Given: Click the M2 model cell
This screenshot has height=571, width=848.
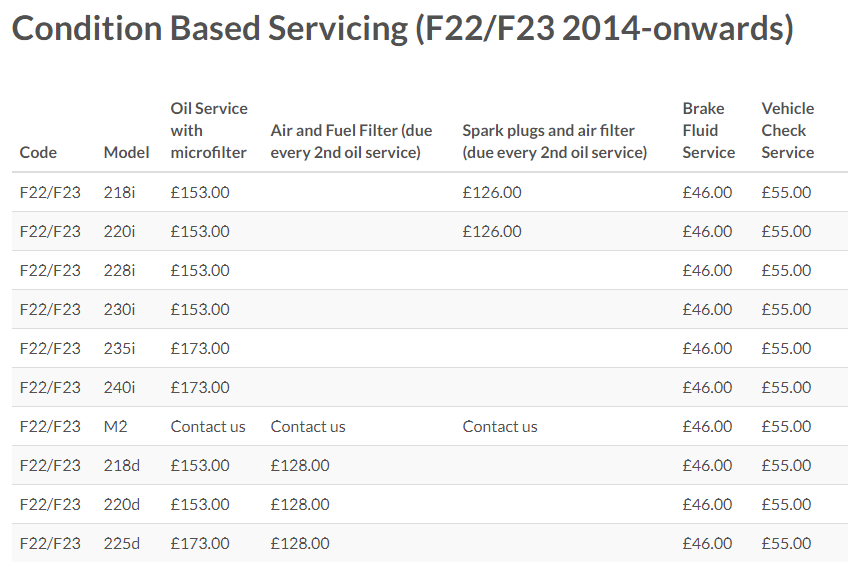Looking at the screenshot, I should (x=115, y=427).
